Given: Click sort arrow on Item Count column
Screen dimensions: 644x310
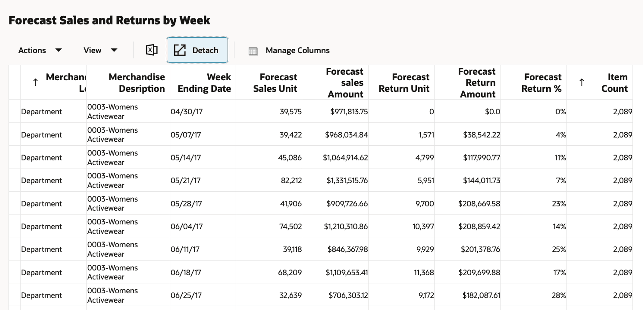Looking at the screenshot, I should 581,82.
